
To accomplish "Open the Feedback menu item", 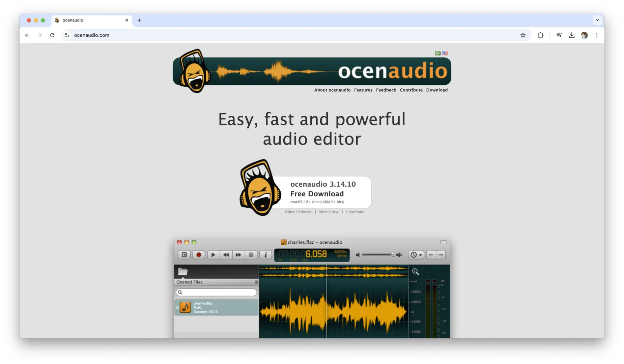I will [x=386, y=90].
